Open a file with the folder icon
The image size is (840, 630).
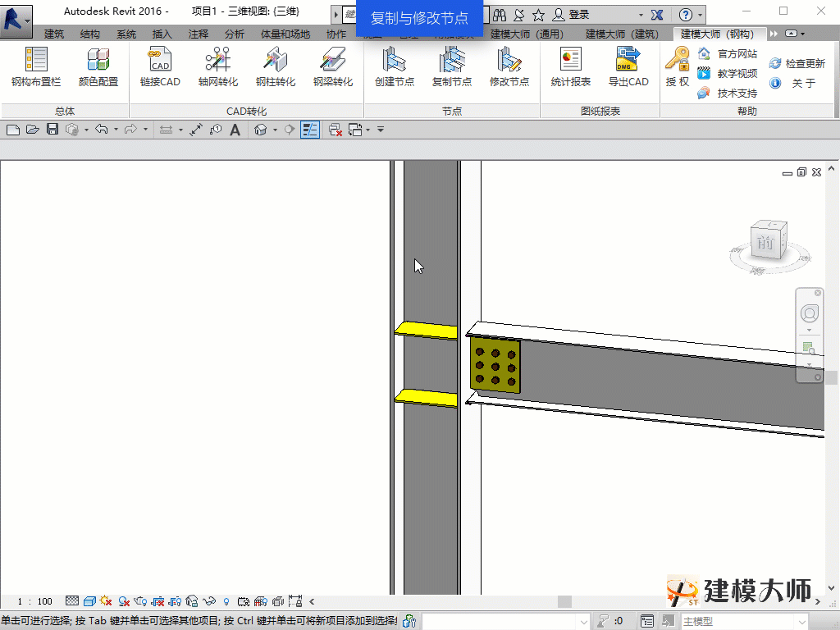pyautogui.click(x=33, y=130)
